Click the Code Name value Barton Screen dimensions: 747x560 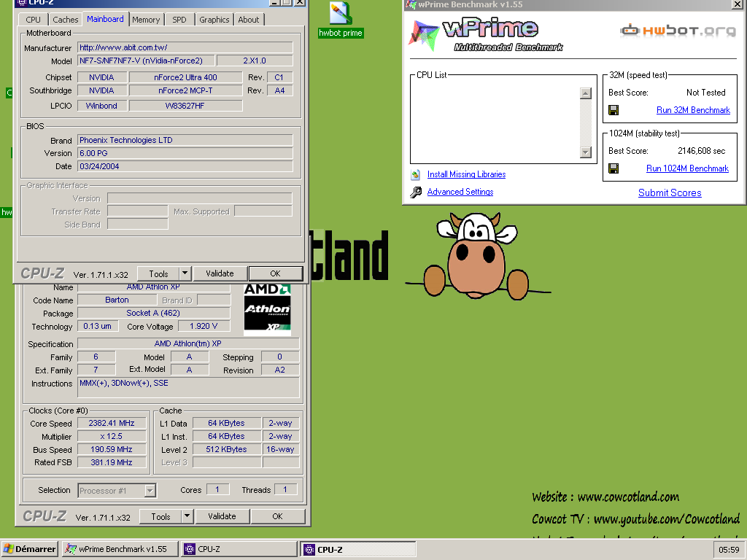click(117, 300)
